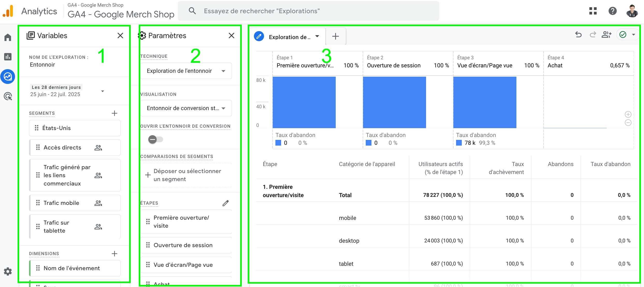Close the Variables panel

pos(120,35)
